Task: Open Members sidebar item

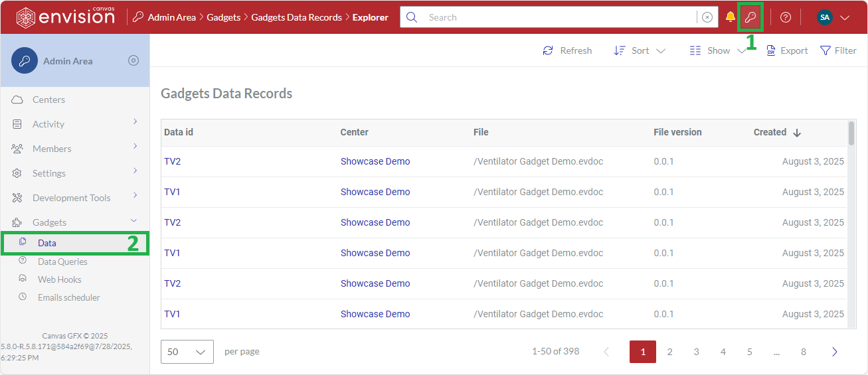Action: [x=52, y=149]
